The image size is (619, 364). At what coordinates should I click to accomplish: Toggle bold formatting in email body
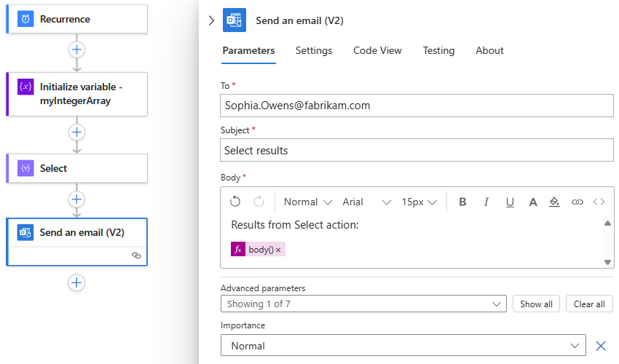pyautogui.click(x=462, y=202)
